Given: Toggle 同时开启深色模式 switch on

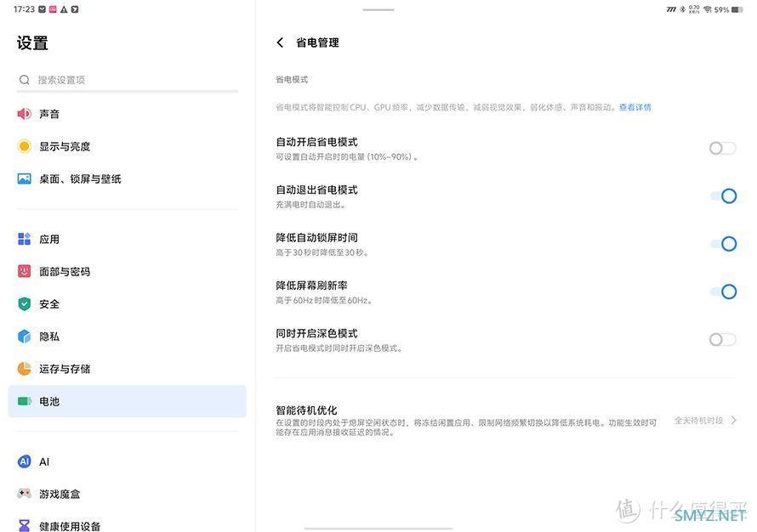Looking at the screenshot, I should pyautogui.click(x=722, y=340).
